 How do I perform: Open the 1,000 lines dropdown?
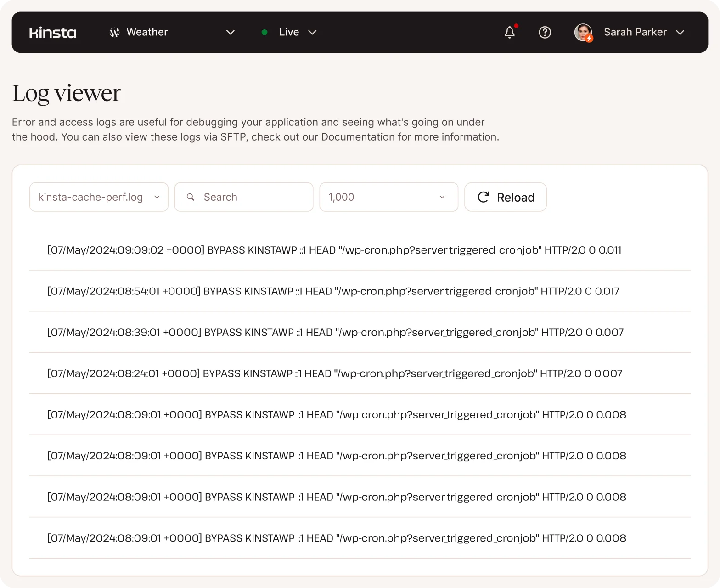tap(388, 197)
